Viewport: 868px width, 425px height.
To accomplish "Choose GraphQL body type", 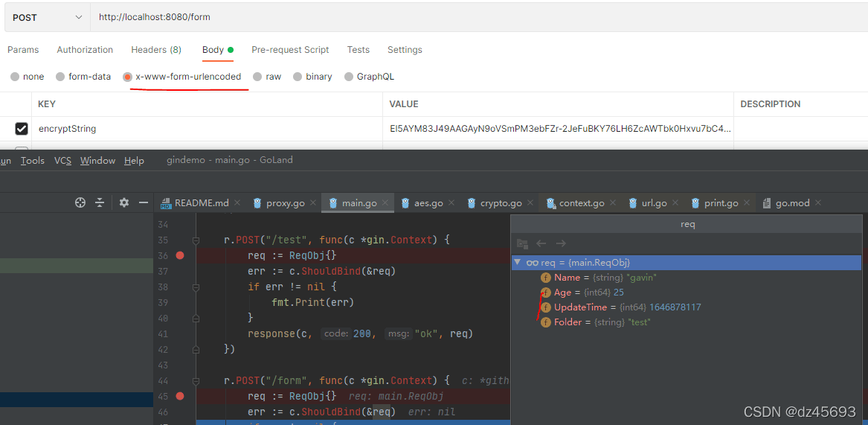I will point(349,77).
